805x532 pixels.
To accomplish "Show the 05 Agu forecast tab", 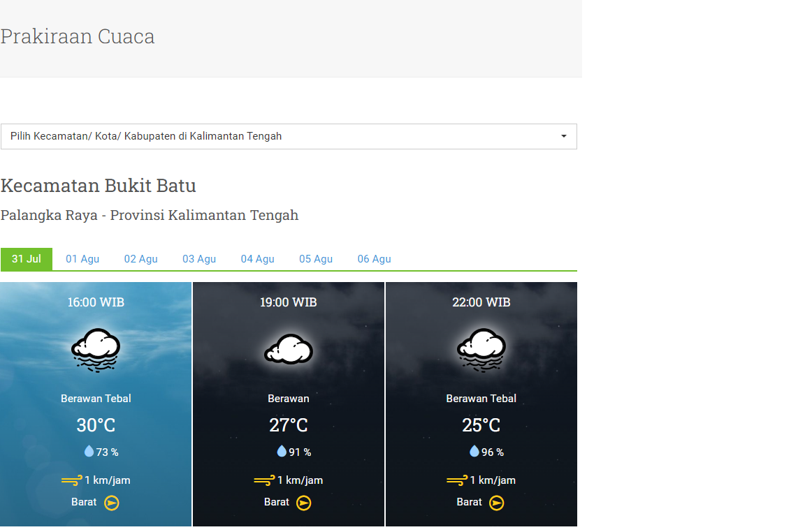I will 316,259.
